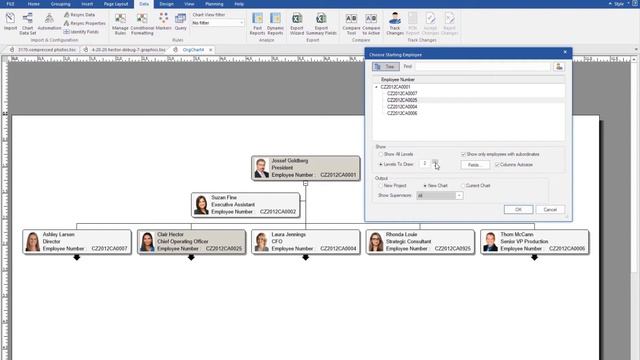Switch to the Home ribbon tab
The image size is (640, 360).
34,4
